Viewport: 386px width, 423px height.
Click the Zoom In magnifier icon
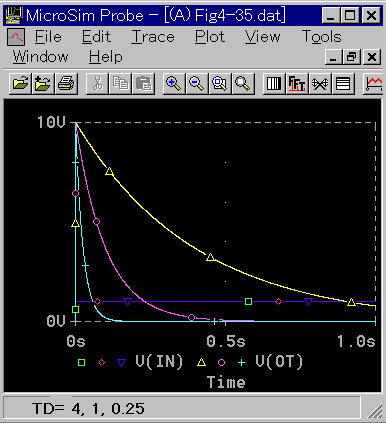point(174,83)
